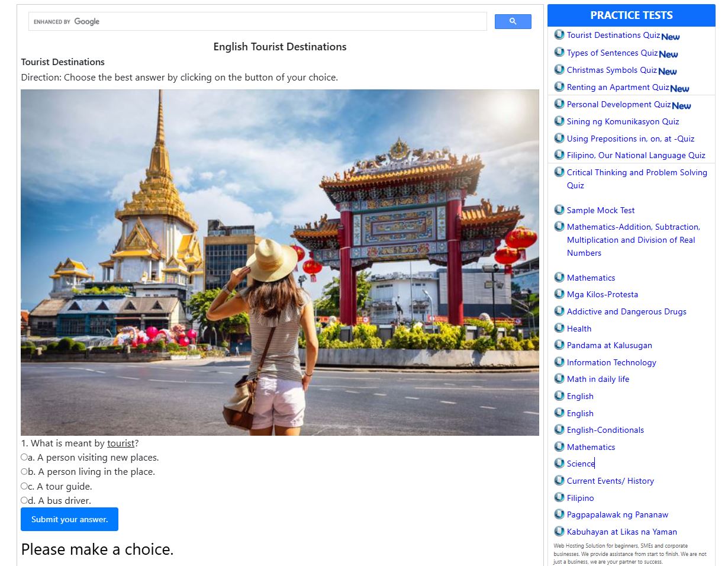Click the globe icon beside Christmas Symbols Quiz
The image size is (728, 566).
coord(559,69)
